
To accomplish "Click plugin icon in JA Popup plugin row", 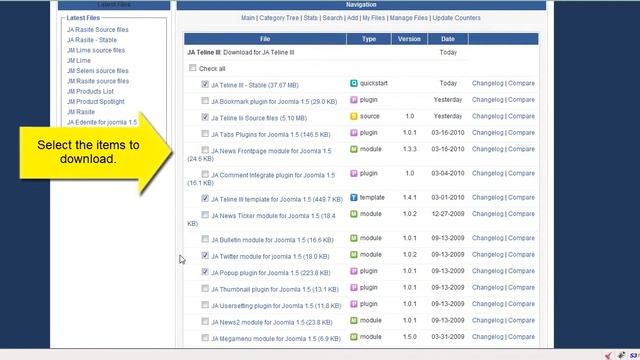I will coord(354,271).
